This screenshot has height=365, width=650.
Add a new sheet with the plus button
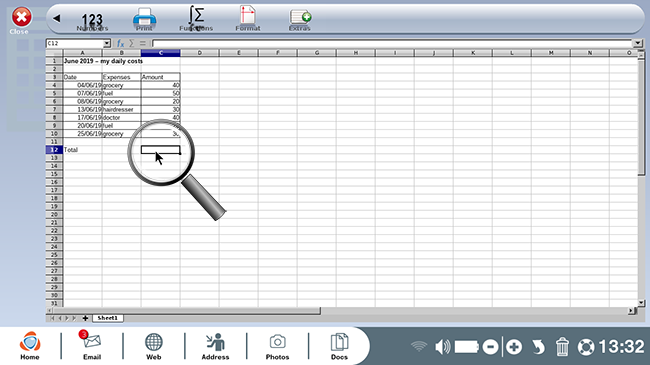tap(85, 318)
